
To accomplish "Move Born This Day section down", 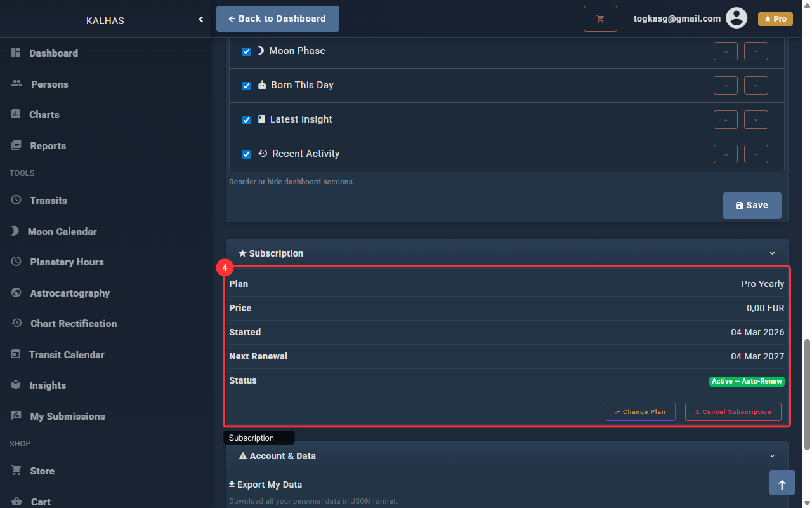I will (756, 86).
